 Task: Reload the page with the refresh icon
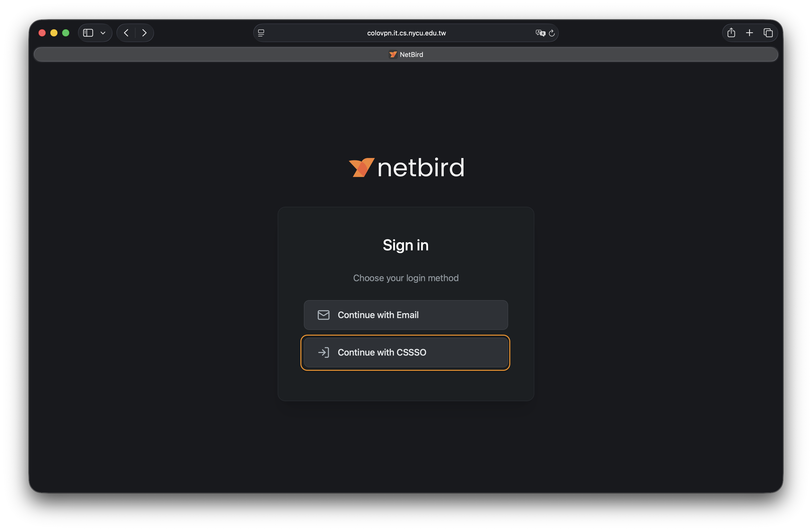click(x=552, y=33)
